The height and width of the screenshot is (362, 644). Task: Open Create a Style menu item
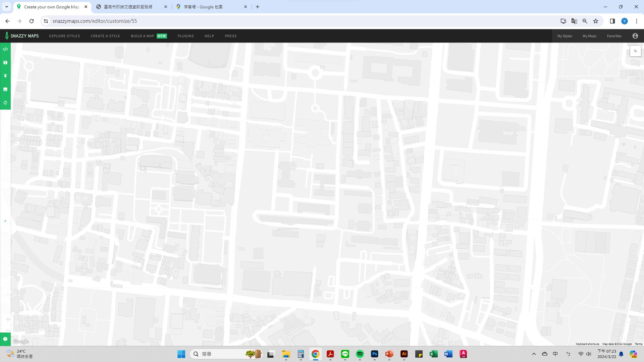pyautogui.click(x=105, y=36)
